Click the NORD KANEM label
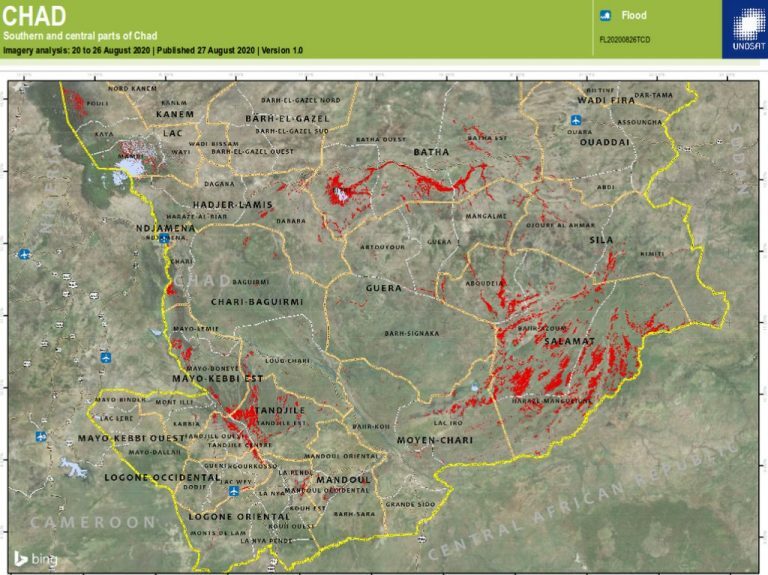 [132, 89]
